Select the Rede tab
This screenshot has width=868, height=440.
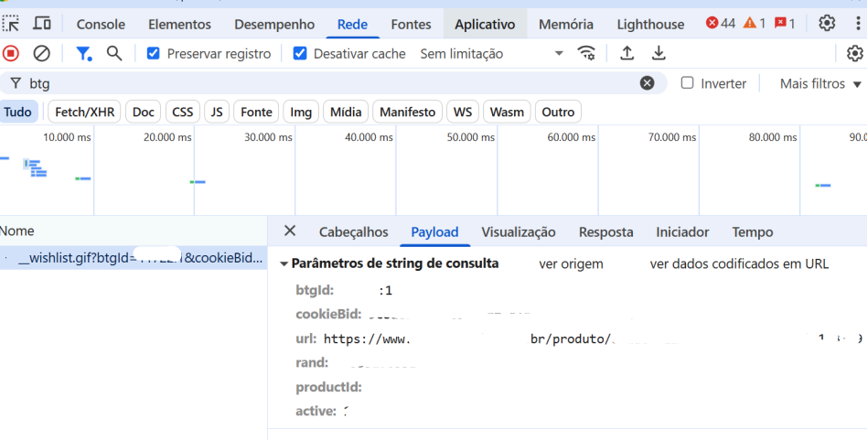pos(353,25)
